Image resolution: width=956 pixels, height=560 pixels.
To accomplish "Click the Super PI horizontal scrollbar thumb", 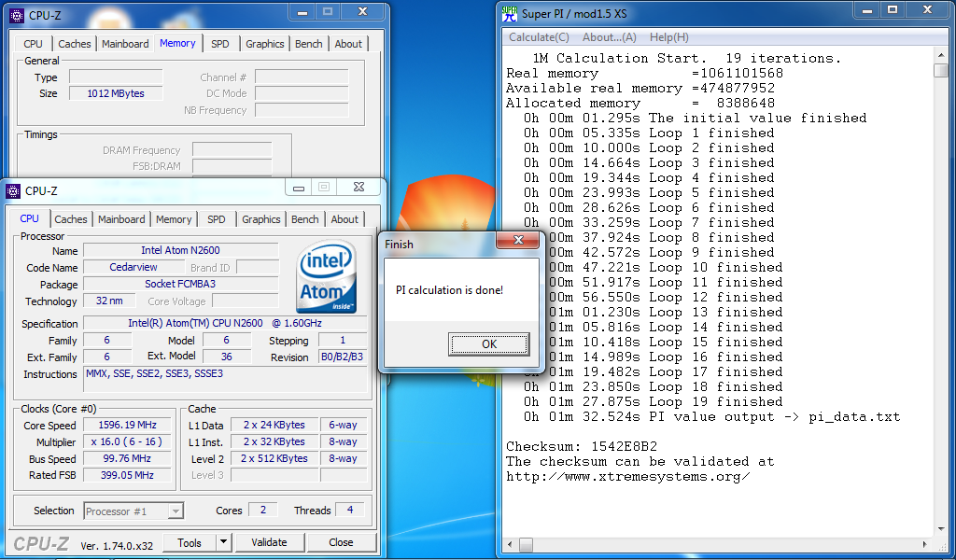I will click(526, 544).
